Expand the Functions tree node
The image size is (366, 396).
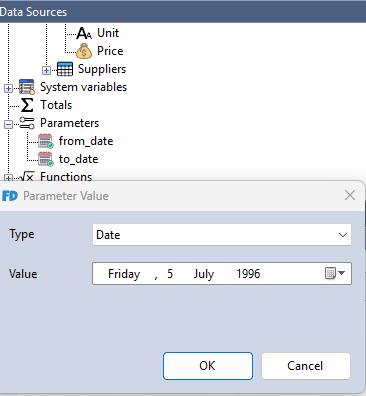(x=8, y=178)
